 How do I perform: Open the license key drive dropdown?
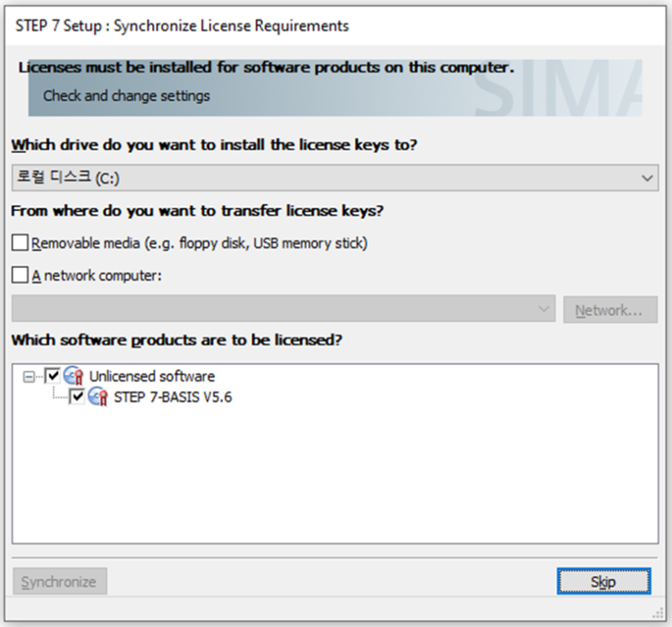coord(648,177)
